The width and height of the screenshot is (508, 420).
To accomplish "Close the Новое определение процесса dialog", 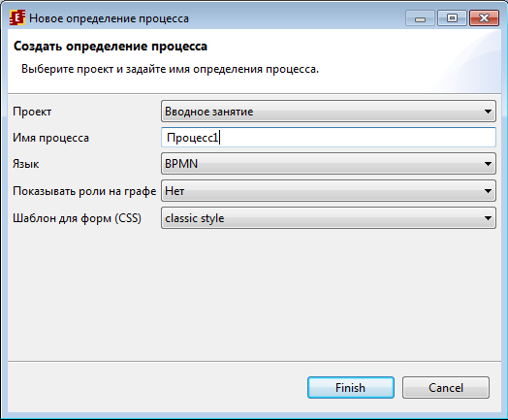I will tap(484, 18).
